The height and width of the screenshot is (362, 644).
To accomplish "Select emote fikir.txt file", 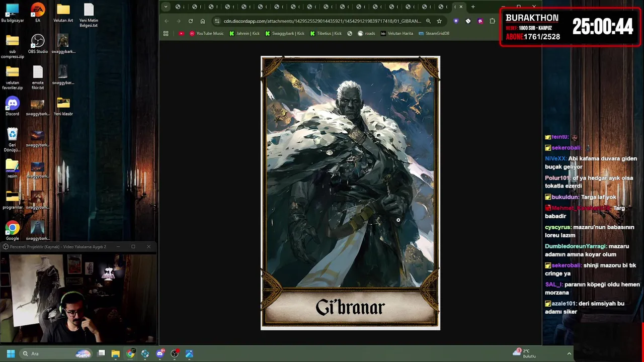I will click(38, 78).
